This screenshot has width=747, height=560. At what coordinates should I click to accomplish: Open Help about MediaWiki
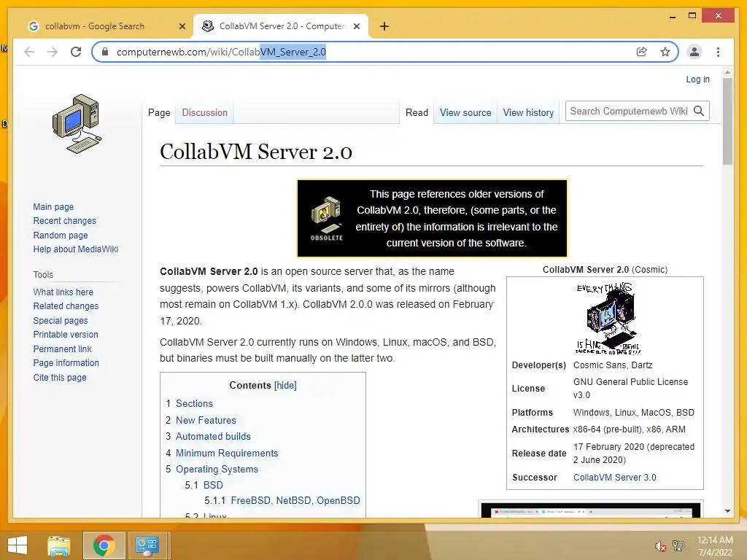point(75,249)
